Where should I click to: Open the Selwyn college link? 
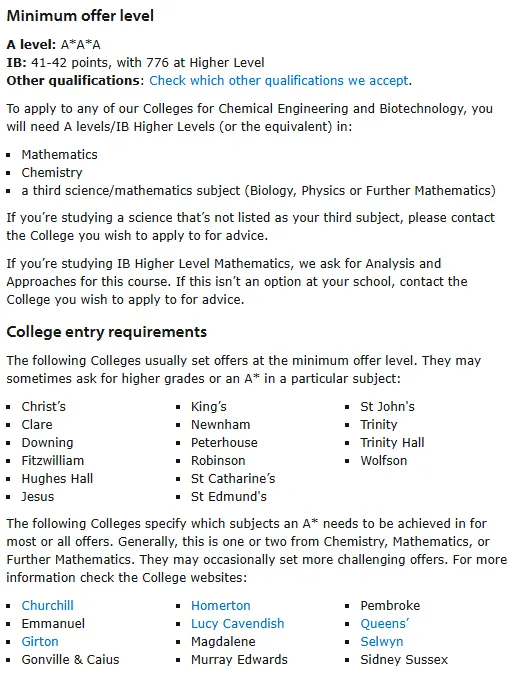pos(382,641)
